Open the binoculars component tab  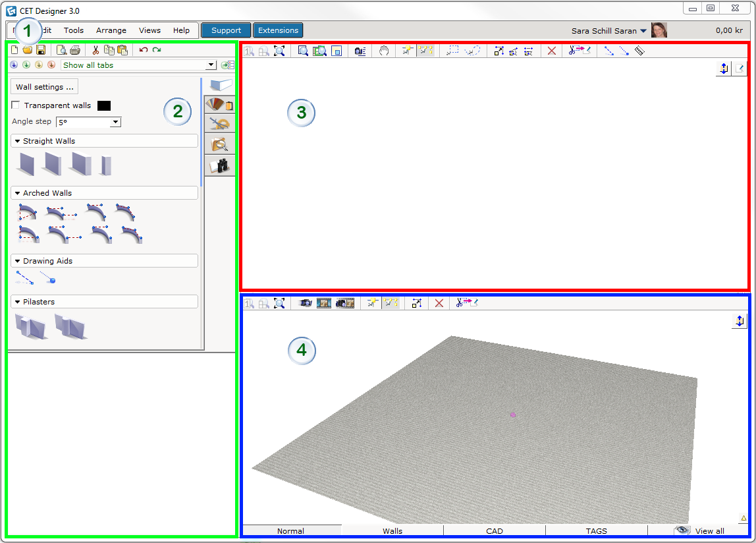(220, 165)
